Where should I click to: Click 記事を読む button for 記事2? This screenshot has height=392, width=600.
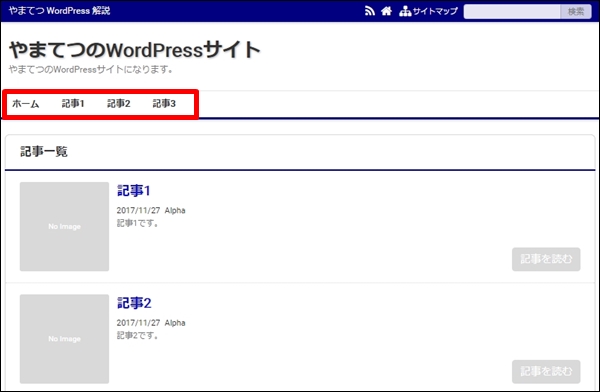tap(546, 371)
